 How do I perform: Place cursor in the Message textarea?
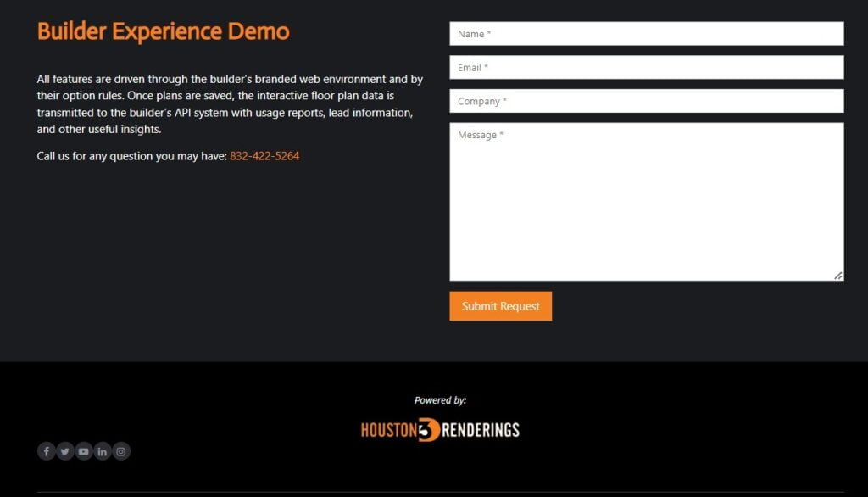point(646,202)
